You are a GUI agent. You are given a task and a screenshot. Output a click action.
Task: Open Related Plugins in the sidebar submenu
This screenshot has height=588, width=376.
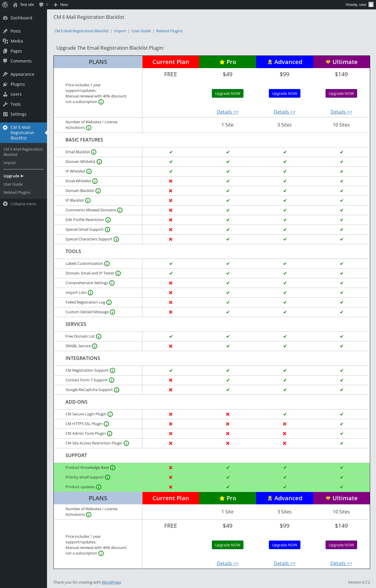17,193
